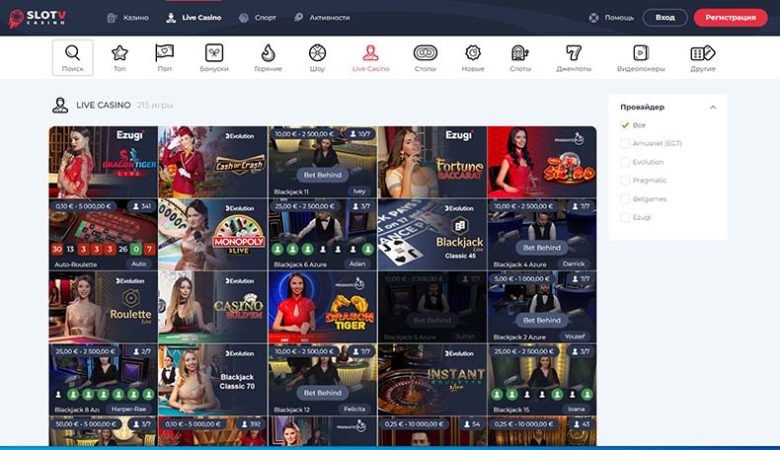The image size is (780, 450).
Task: Click Bet Behind on Blackjack 4 Azure
Action: 542,248
